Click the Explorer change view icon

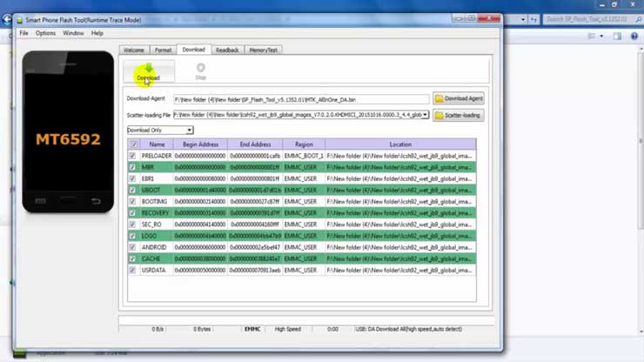click(x=592, y=37)
